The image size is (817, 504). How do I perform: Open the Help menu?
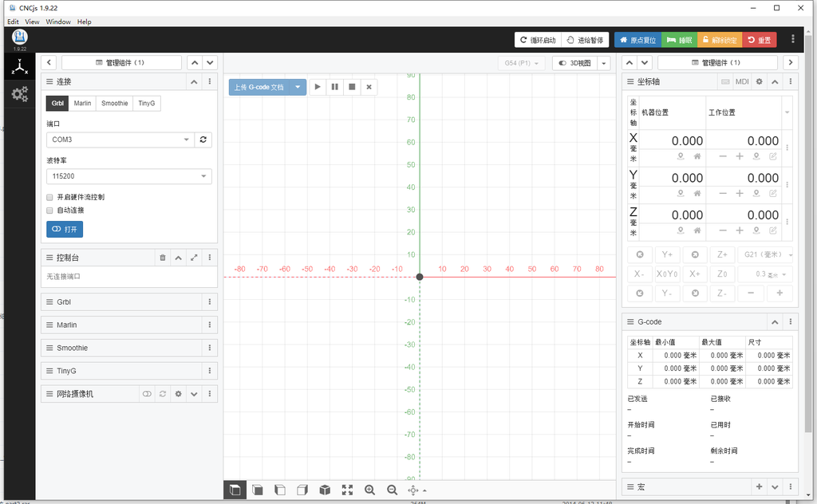pyautogui.click(x=85, y=22)
